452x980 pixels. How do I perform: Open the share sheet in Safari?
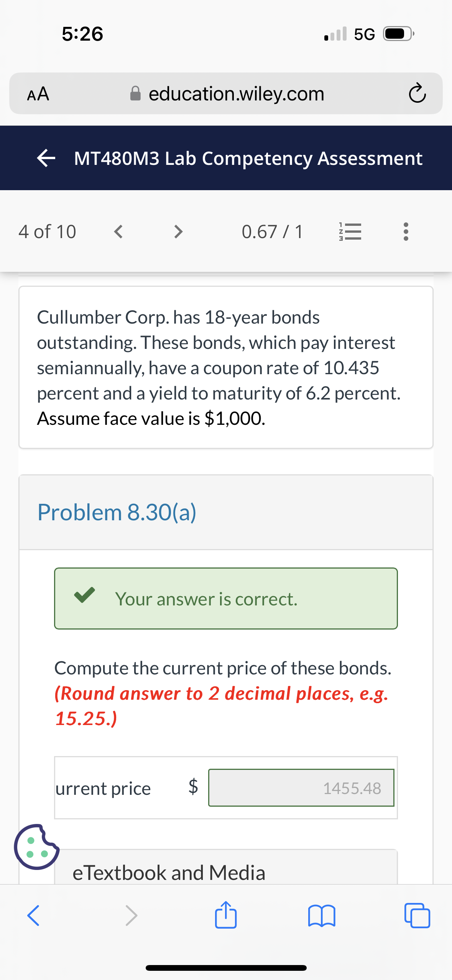pos(226,917)
